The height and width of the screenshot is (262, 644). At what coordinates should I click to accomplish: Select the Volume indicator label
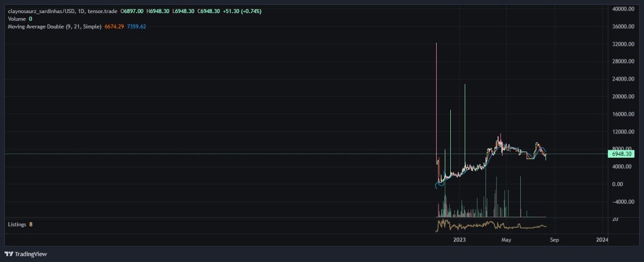coord(17,18)
